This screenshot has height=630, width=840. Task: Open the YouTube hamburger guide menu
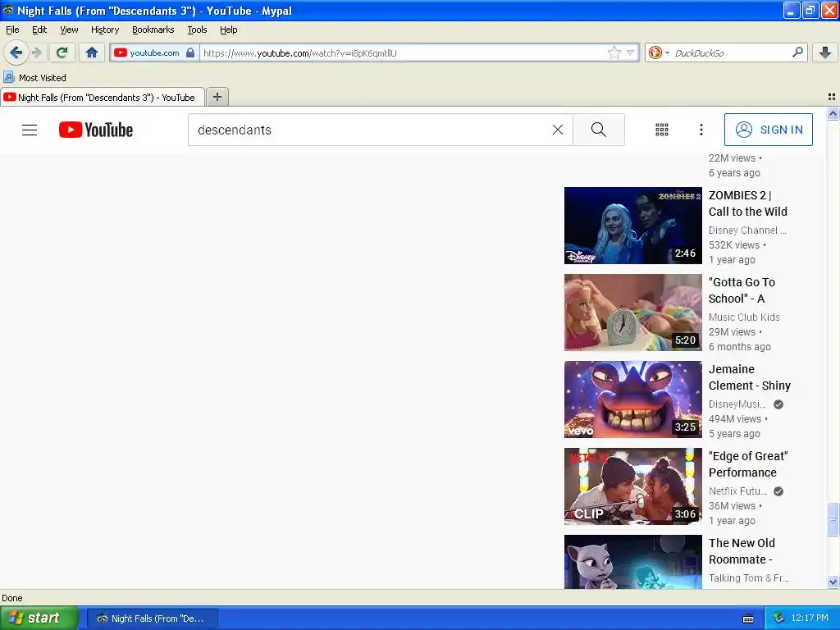point(30,130)
